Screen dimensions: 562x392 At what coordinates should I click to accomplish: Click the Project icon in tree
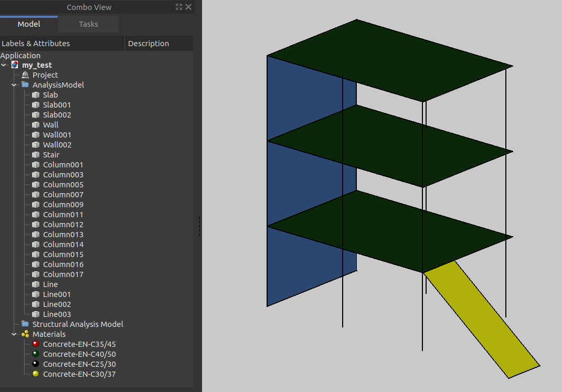(x=25, y=75)
